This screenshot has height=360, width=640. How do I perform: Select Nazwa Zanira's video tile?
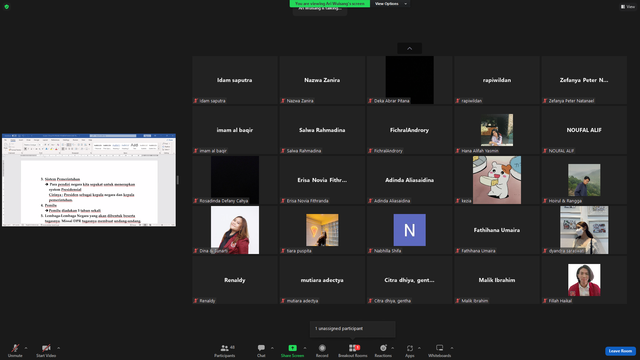coord(322,80)
